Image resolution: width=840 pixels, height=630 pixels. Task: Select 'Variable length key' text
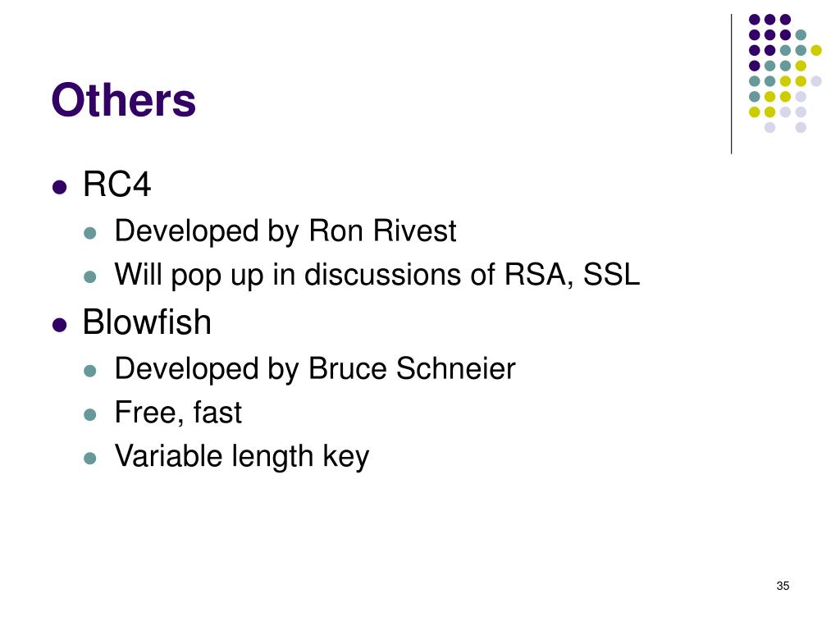point(242,457)
